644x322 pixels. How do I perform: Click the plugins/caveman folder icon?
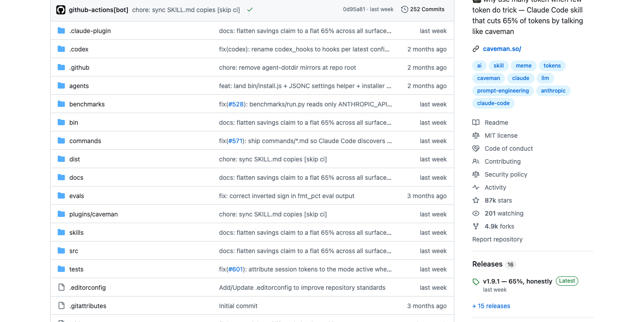[x=61, y=214]
